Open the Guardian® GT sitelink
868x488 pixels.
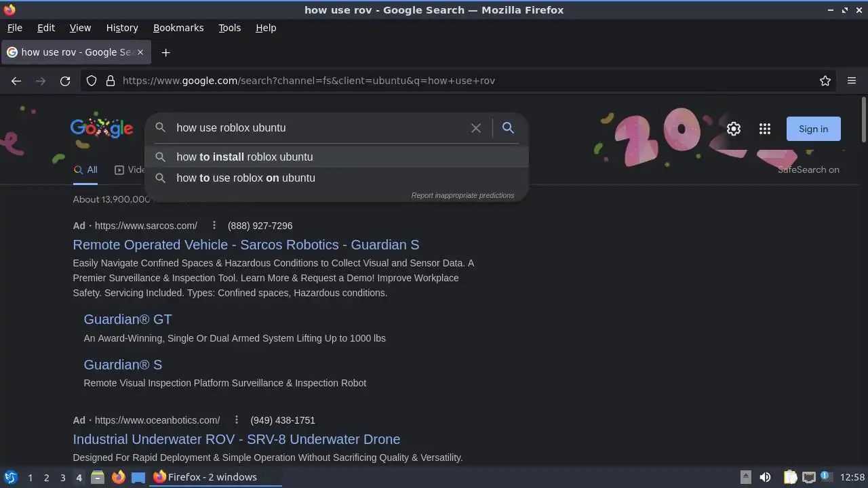tap(127, 319)
